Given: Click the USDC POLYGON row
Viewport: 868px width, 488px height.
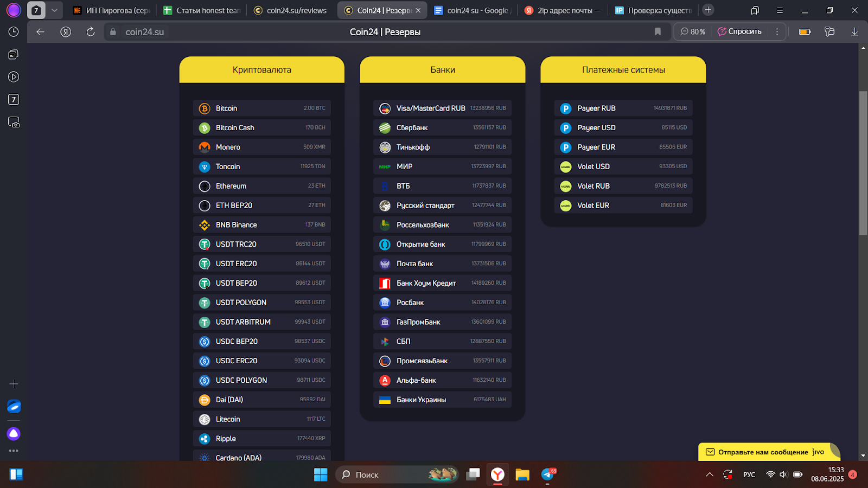Looking at the screenshot, I should [262, 381].
